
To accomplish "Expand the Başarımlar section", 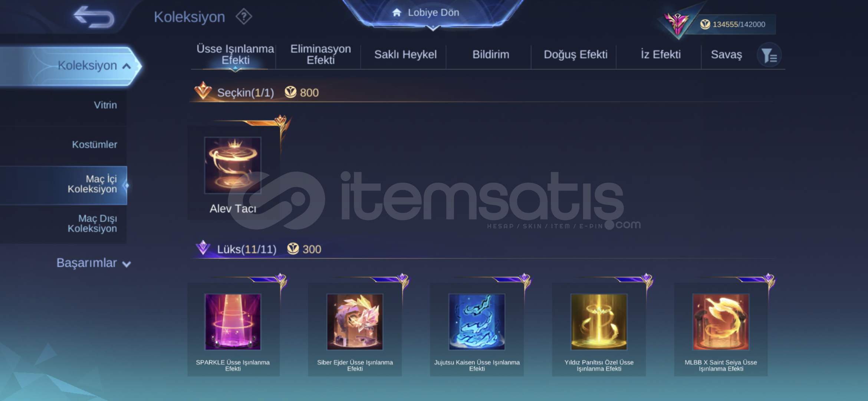I will pos(93,263).
